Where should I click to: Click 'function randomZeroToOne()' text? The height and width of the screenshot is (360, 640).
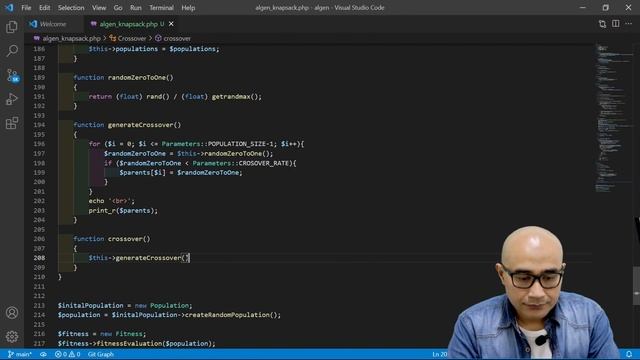point(123,78)
